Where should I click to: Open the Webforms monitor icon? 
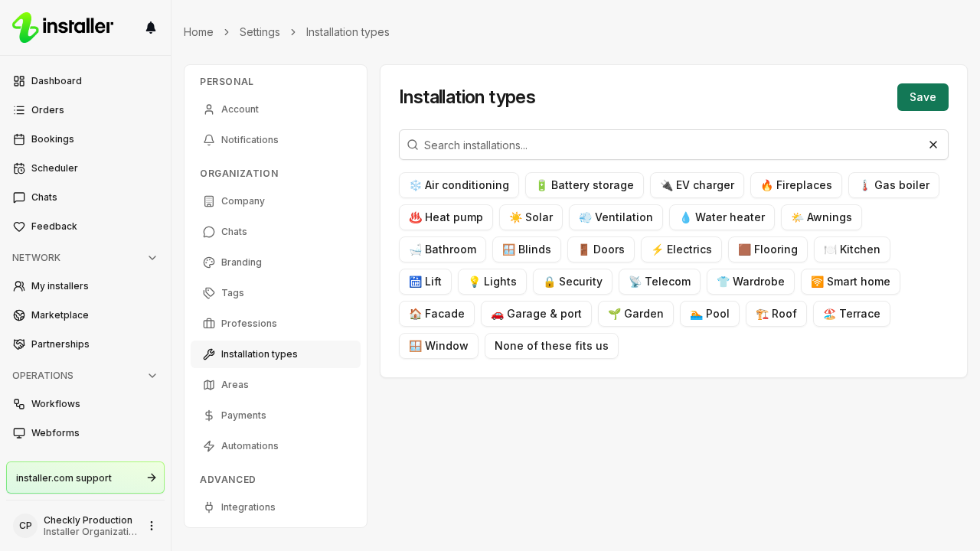click(19, 433)
